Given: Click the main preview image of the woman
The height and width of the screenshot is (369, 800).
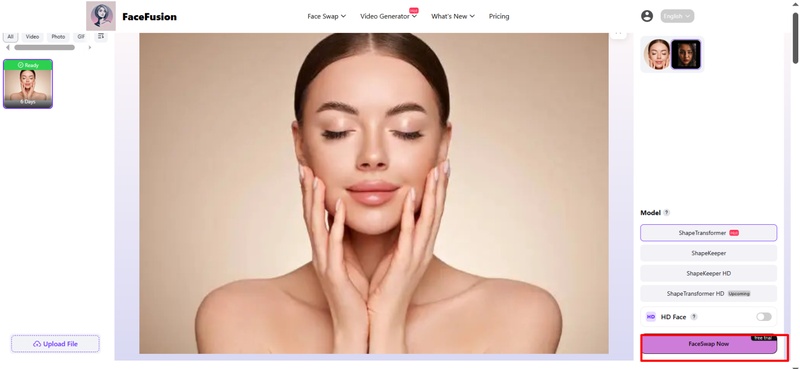Looking at the screenshot, I should tap(373, 193).
